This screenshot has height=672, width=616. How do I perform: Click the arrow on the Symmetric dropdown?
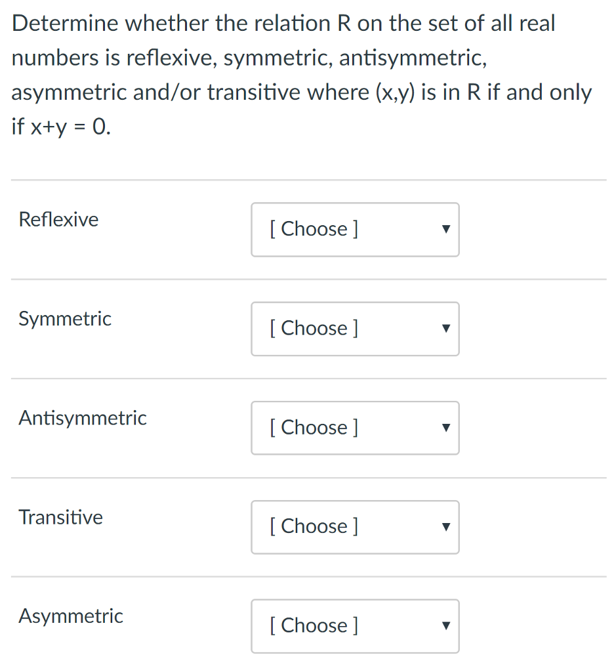[x=445, y=329]
